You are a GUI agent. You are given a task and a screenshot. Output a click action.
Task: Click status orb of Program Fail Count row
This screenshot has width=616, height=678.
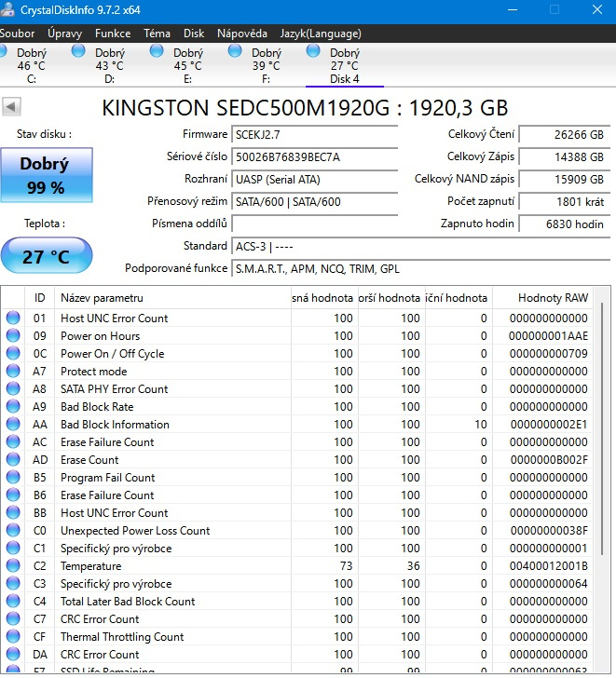pyautogui.click(x=13, y=478)
